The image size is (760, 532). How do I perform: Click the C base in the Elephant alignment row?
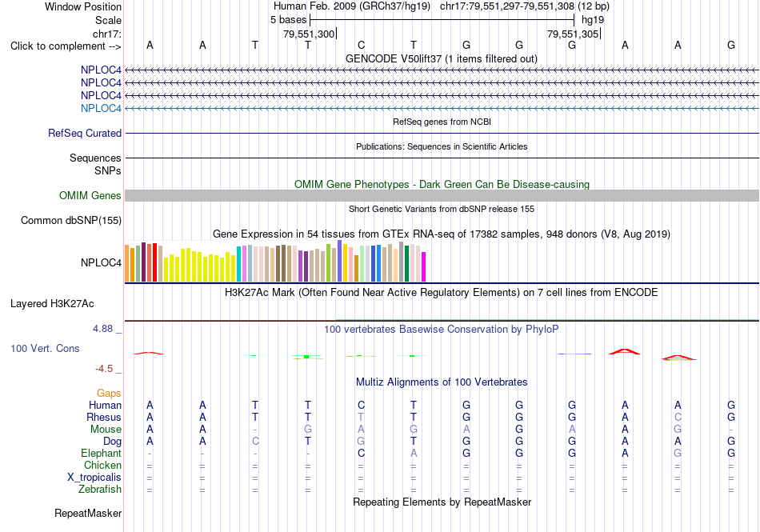point(361,453)
